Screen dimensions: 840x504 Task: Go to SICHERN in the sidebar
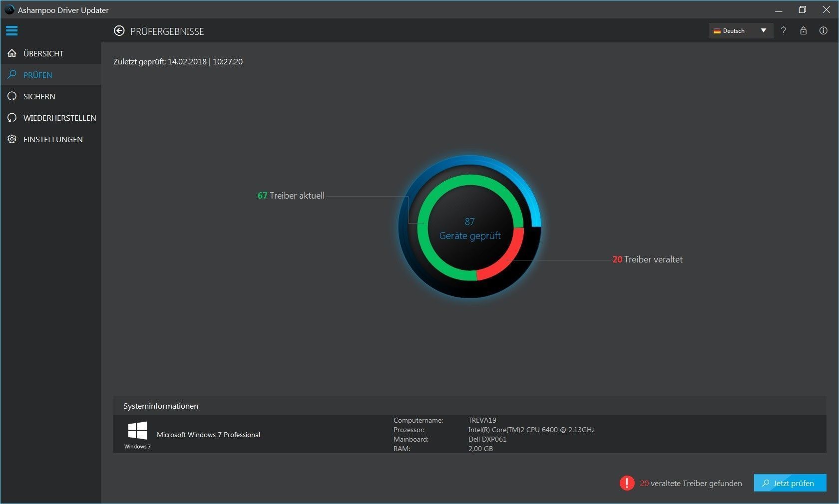(51, 96)
